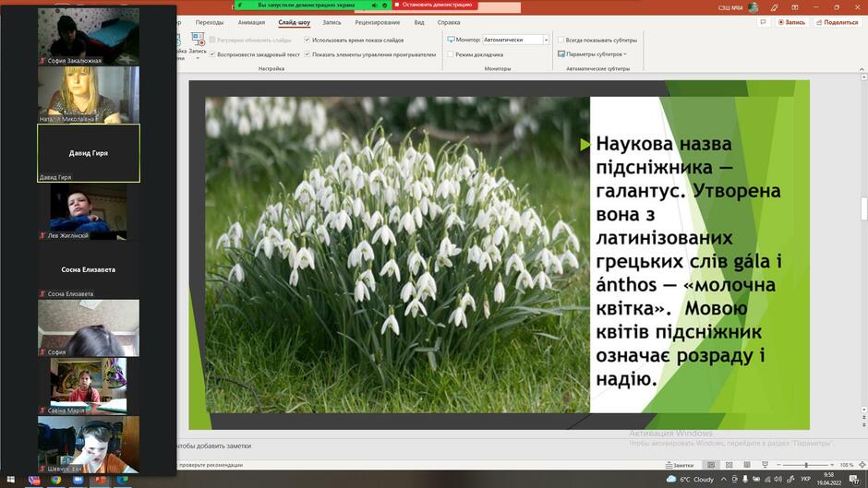Select Давид Гиря participant tile in Zoom

(x=89, y=153)
